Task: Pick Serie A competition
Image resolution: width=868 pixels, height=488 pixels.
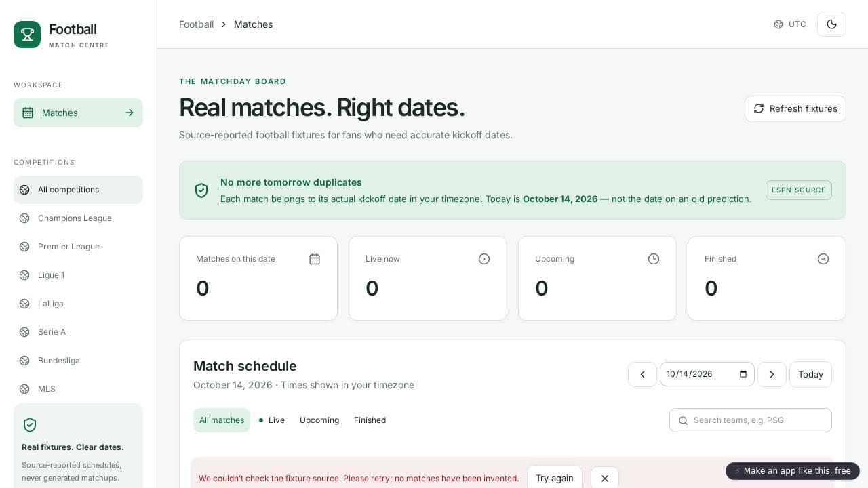Action: 78,332
